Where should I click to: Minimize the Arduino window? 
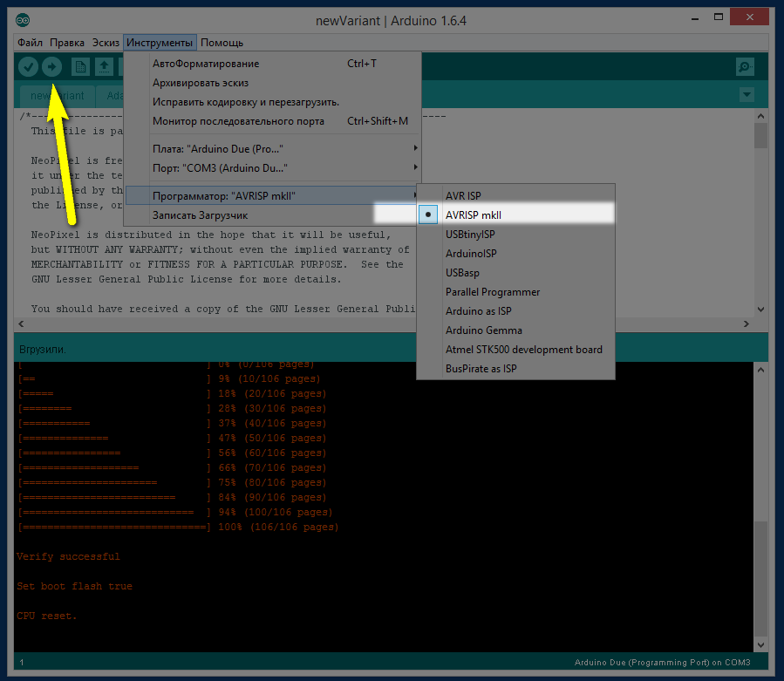(695, 18)
